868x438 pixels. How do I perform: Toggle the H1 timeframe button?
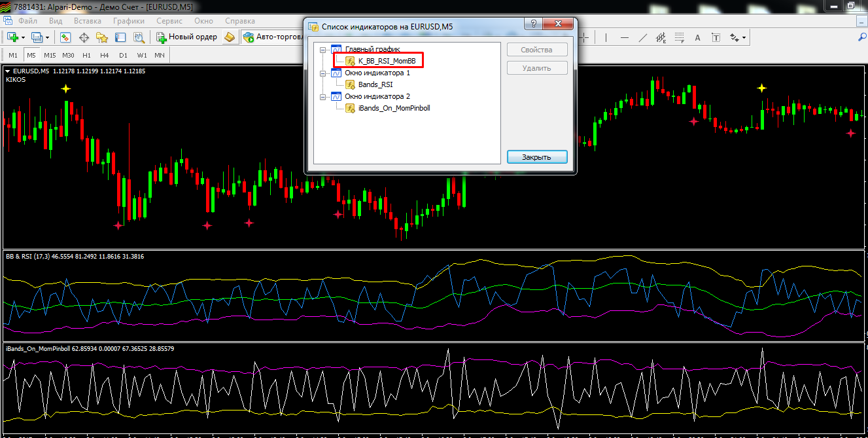coord(86,55)
